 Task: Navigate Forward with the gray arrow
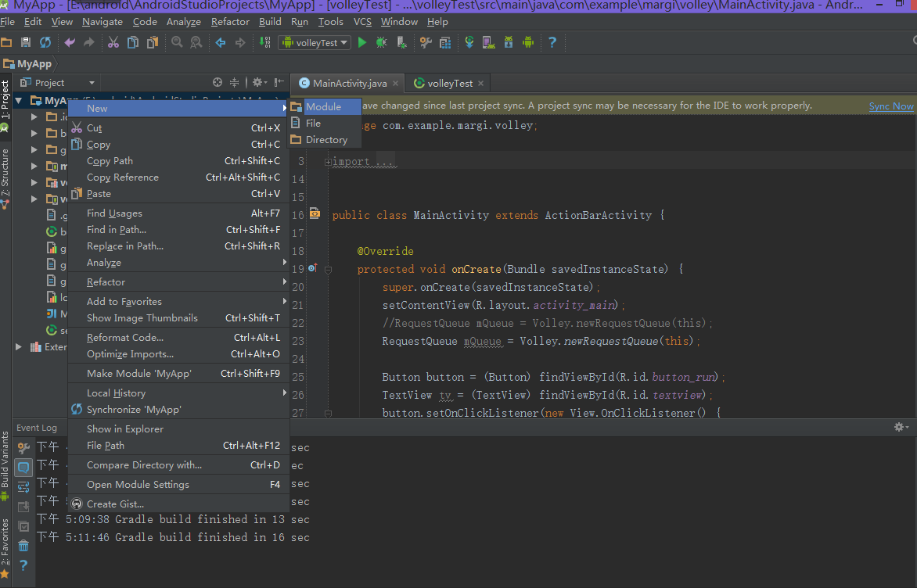(239, 42)
